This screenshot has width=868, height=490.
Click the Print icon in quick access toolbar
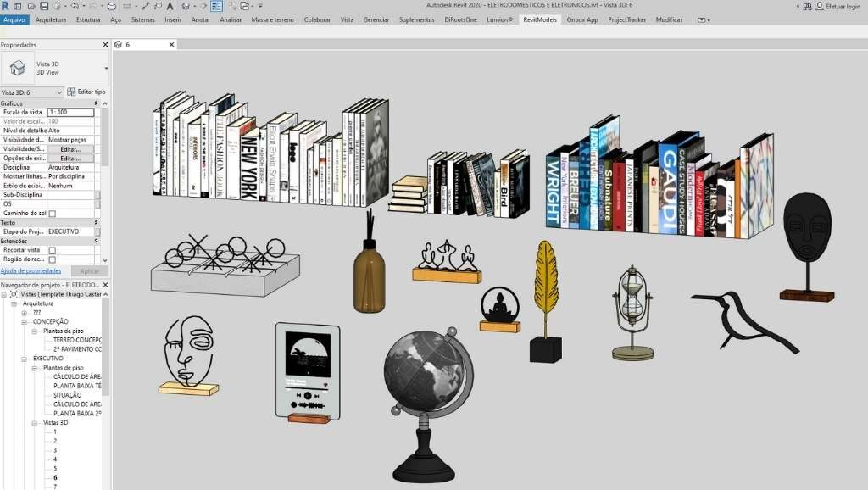(112, 6)
